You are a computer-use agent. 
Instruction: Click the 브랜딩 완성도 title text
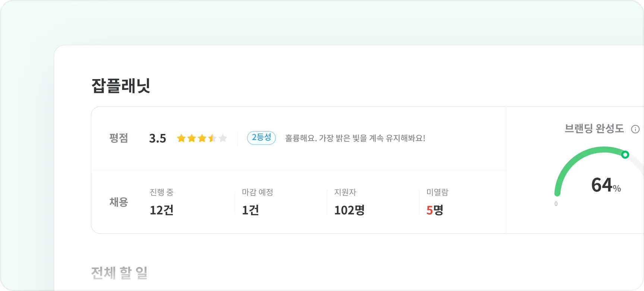tap(594, 129)
